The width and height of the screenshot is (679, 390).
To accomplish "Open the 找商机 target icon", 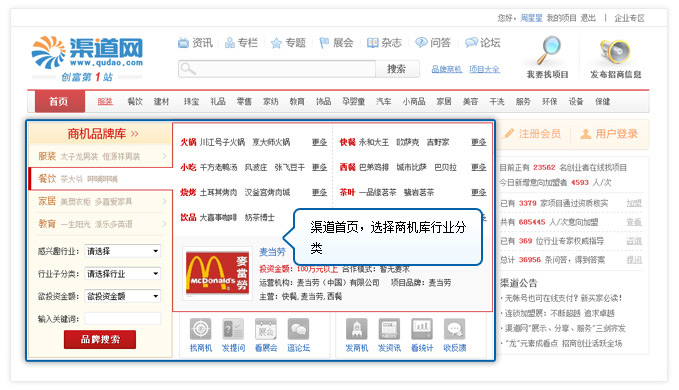I will tap(200, 329).
